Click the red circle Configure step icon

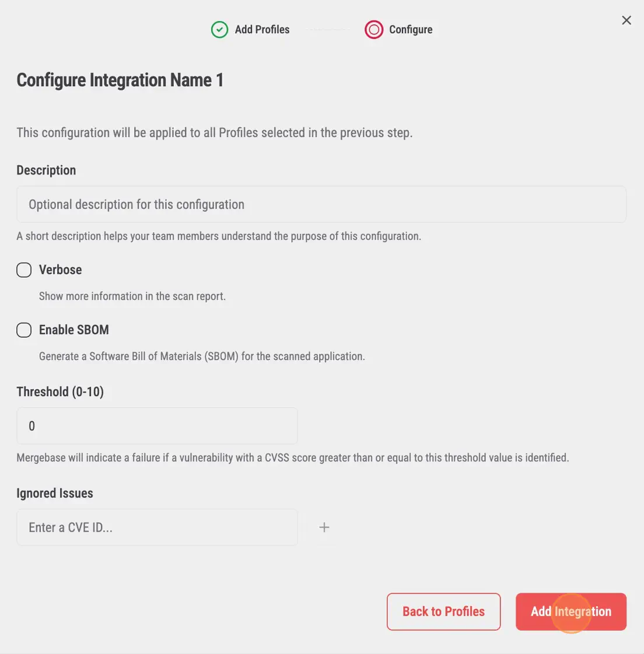click(373, 30)
